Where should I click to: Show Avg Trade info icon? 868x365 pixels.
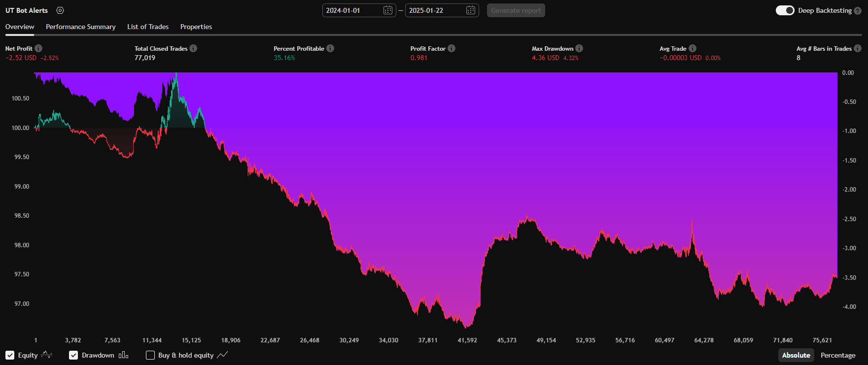click(693, 48)
